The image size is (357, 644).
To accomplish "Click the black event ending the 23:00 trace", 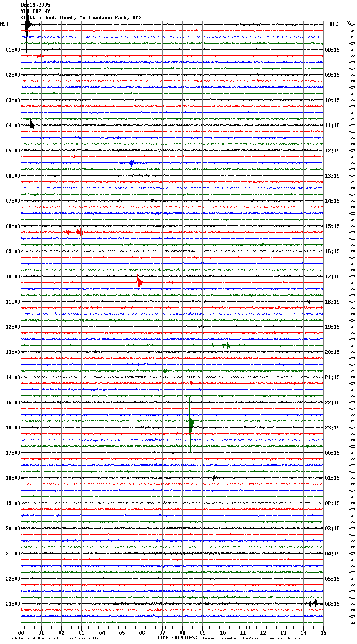I will pos(313,604).
